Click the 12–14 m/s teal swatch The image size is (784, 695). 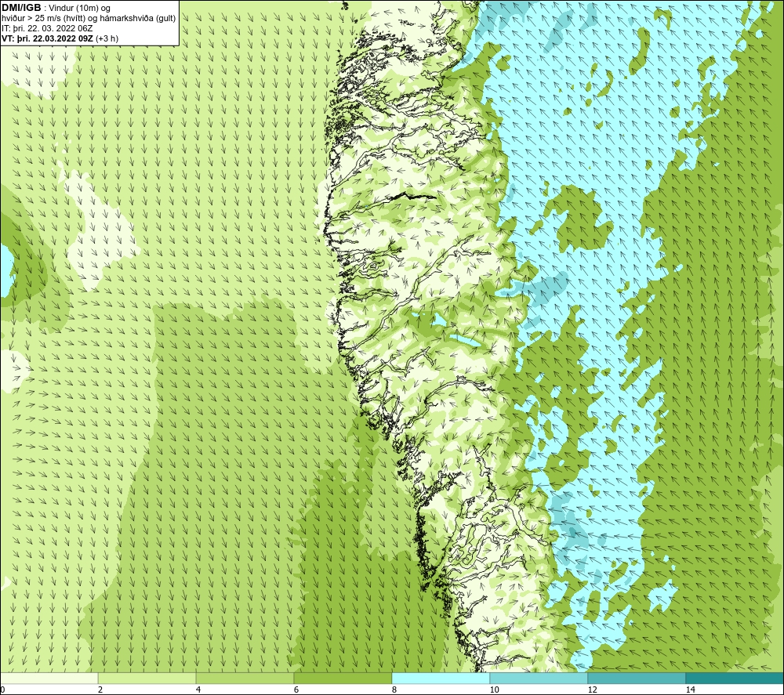(x=637, y=678)
